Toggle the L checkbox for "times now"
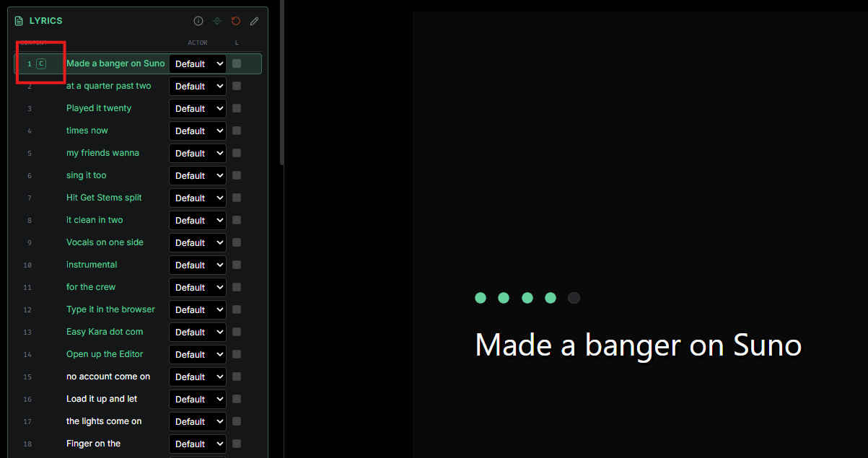 (237, 131)
